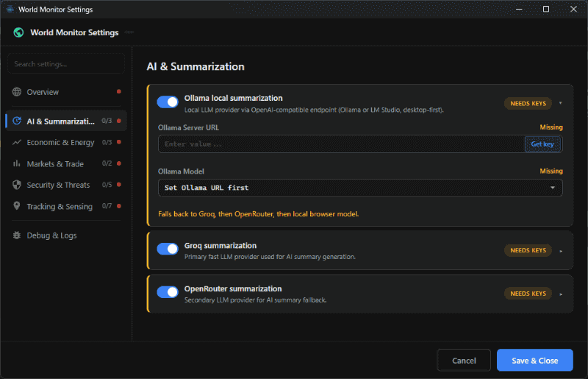Turn off the Groq summarization toggle
The height and width of the screenshot is (379, 588).
168,249
